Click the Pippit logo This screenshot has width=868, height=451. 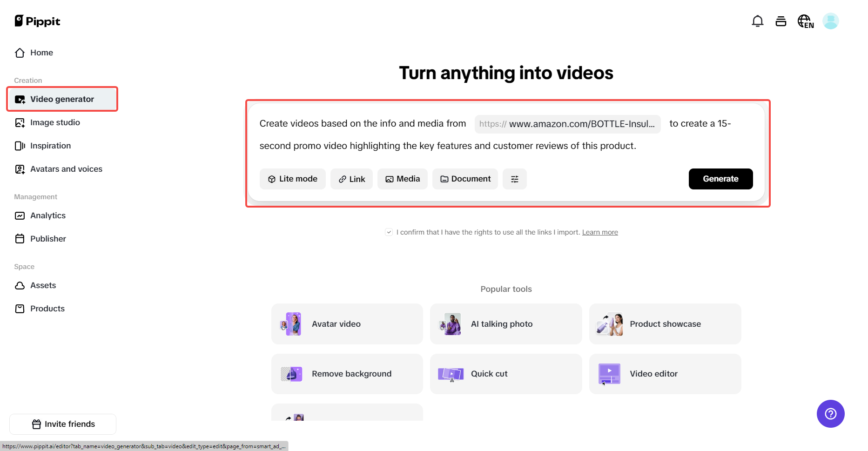click(37, 21)
